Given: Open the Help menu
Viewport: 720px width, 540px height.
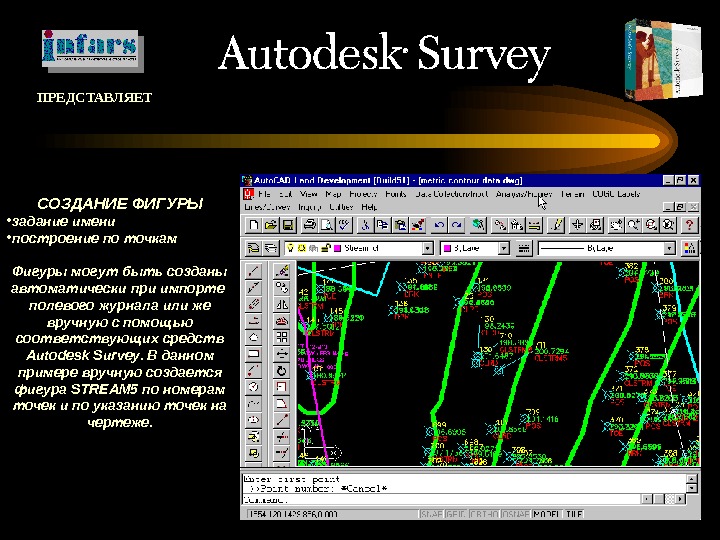Looking at the screenshot, I should pos(369,207).
